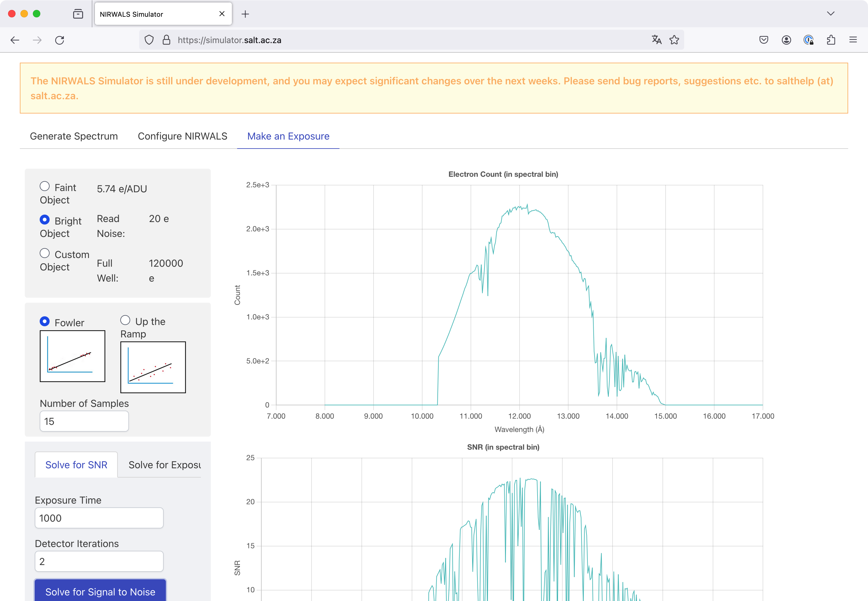This screenshot has width=868, height=601.
Task: Open a new browser tab
Action: point(245,14)
